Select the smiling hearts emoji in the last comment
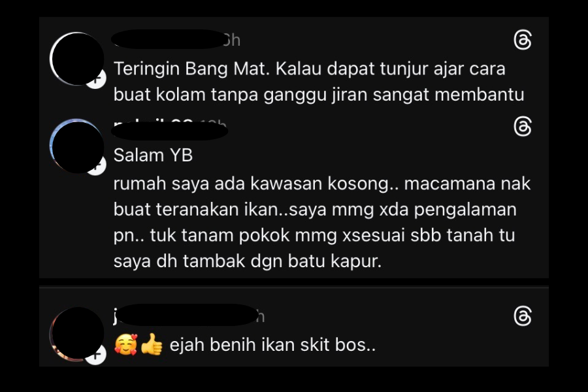The width and height of the screenshot is (588, 392). point(126,344)
